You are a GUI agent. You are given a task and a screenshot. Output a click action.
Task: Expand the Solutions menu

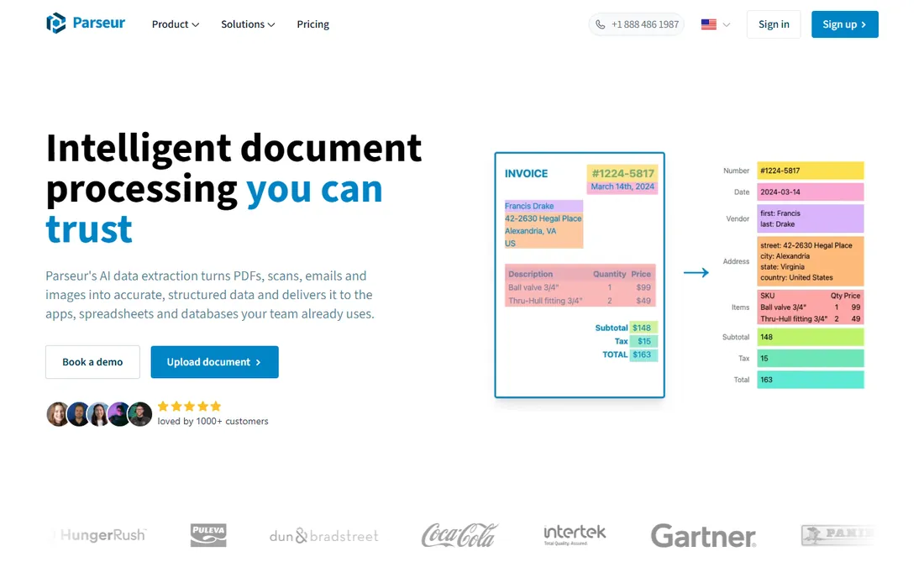point(248,24)
